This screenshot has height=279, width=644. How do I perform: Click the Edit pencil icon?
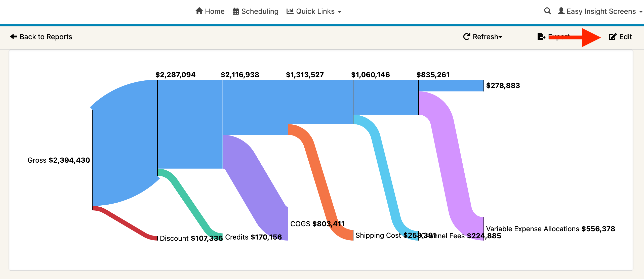click(x=613, y=37)
